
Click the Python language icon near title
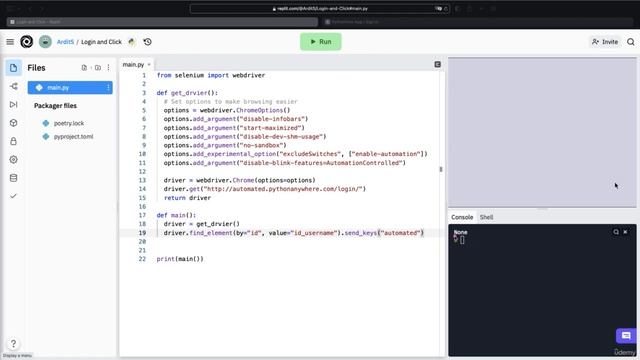131,42
